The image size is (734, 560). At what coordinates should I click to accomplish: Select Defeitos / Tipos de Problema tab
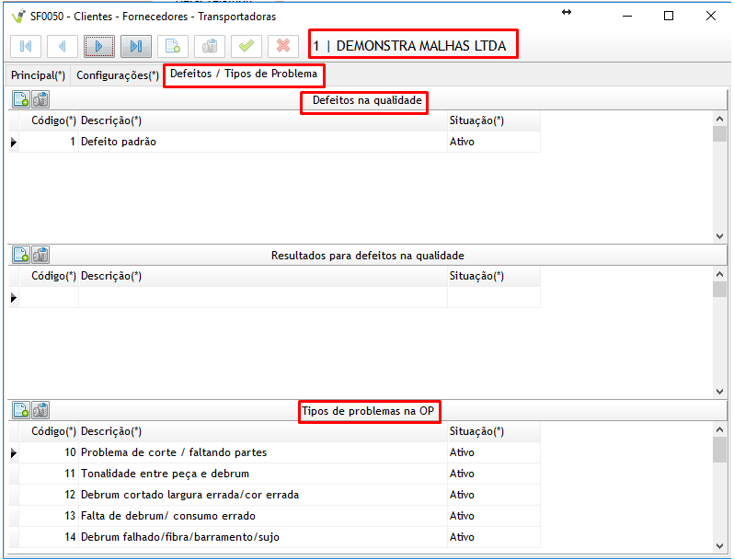pyautogui.click(x=244, y=74)
